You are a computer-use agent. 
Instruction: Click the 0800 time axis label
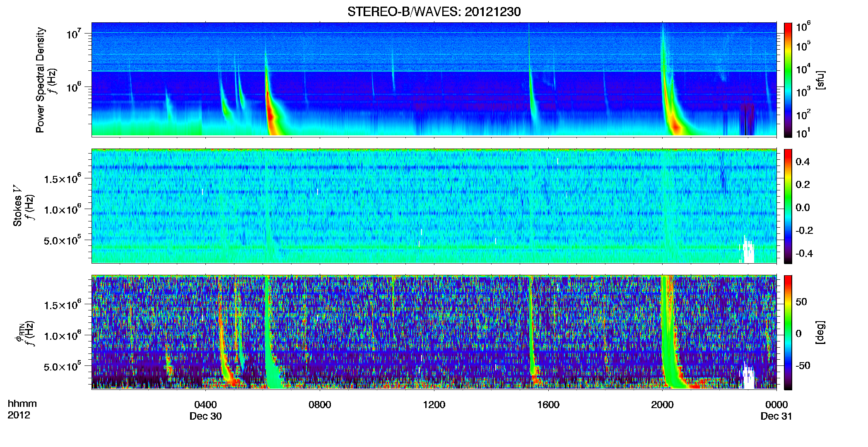click(x=320, y=405)
